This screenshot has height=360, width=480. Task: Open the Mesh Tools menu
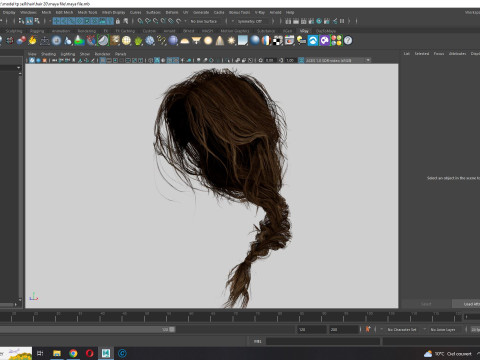tap(87, 12)
